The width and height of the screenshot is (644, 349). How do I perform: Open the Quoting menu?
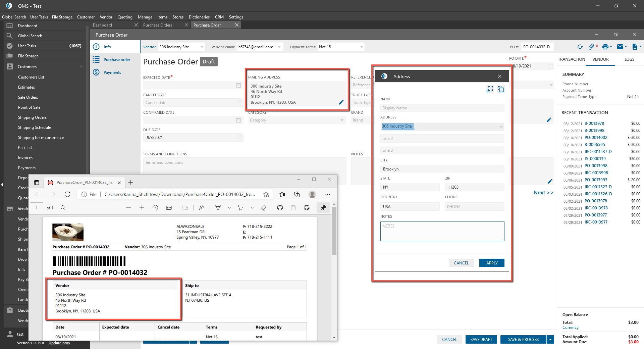tap(125, 17)
